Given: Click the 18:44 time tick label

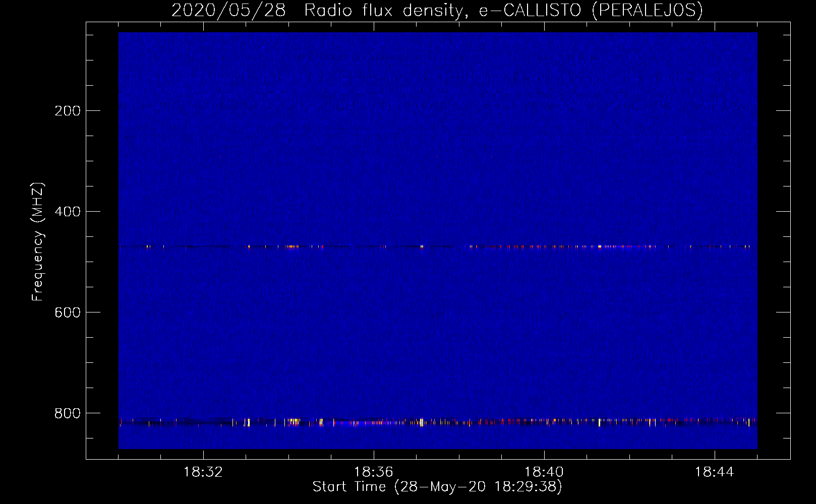Looking at the screenshot, I should (715, 472).
